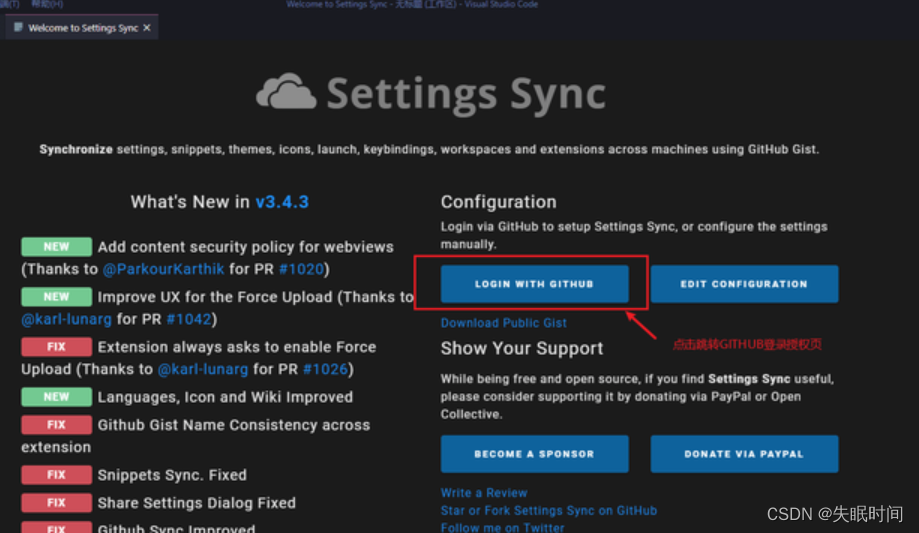
Task: Click NEW badge for content security policy
Action: coord(56,247)
